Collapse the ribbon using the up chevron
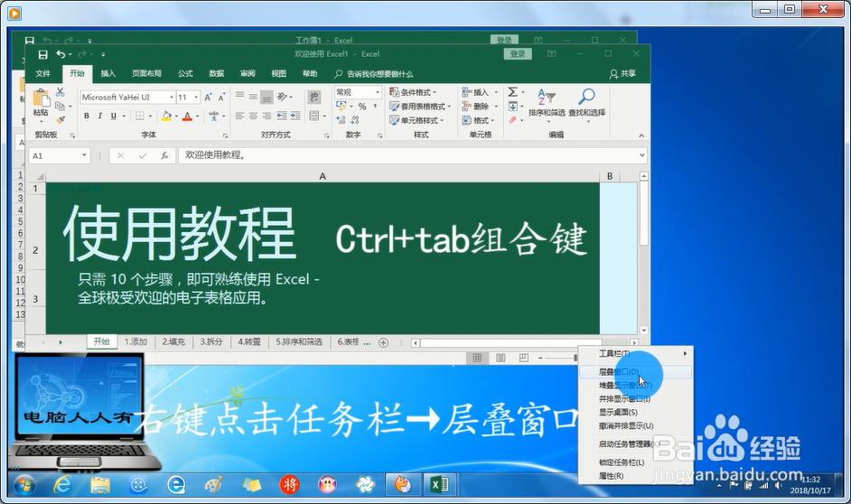 [x=641, y=135]
